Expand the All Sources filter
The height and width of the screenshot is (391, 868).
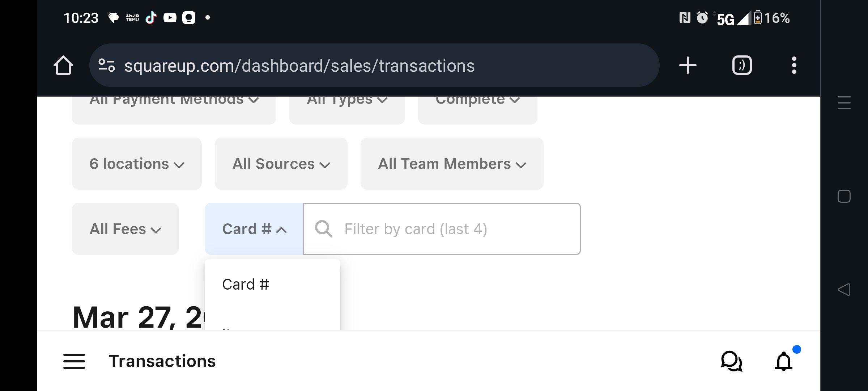(281, 164)
